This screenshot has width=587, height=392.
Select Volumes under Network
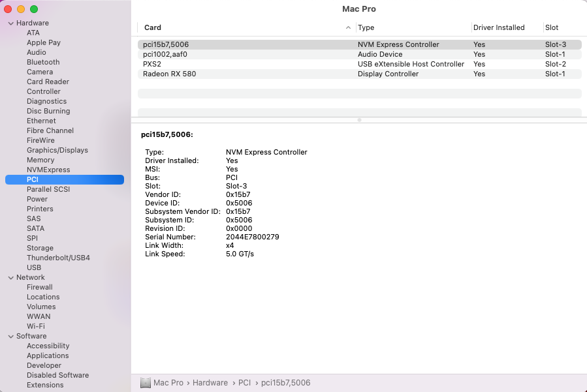click(41, 307)
